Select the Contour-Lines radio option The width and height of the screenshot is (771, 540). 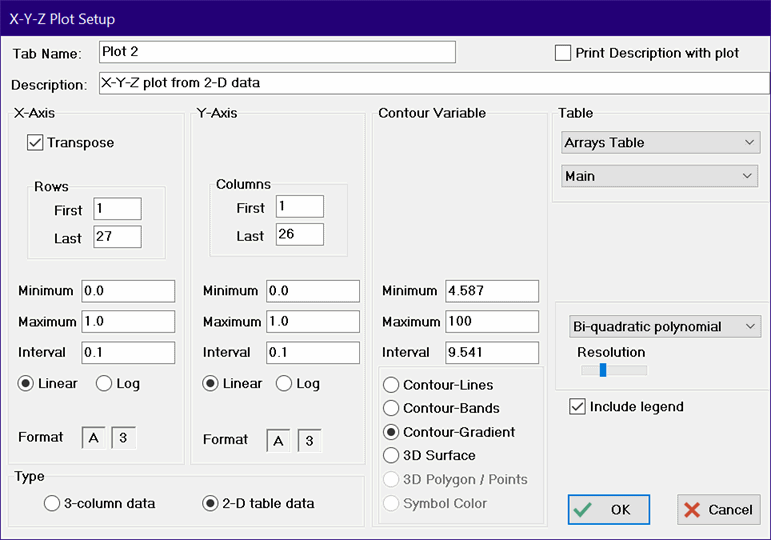(x=390, y=385)
